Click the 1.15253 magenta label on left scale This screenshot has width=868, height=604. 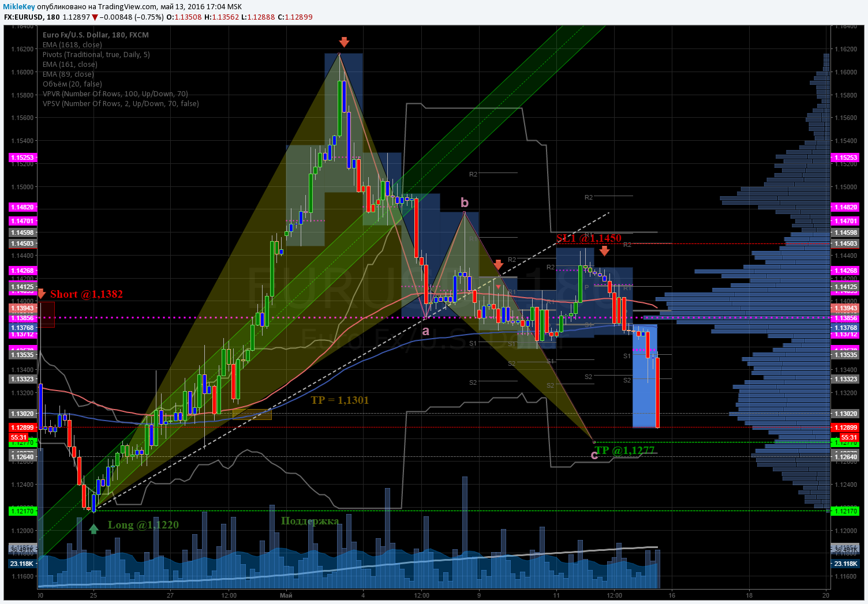(23, 157)
